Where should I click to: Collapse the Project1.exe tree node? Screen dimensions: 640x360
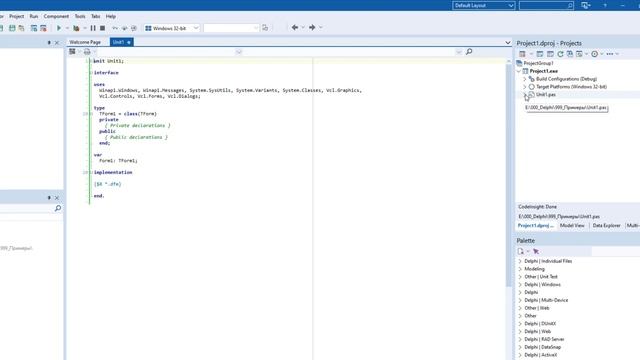pyautogui.click(x=520, y=71)
